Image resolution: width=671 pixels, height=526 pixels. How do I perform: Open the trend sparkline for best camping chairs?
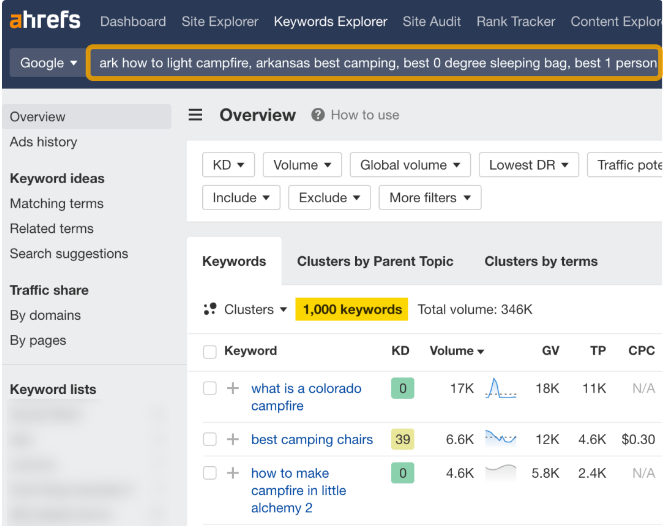point(500,438)
